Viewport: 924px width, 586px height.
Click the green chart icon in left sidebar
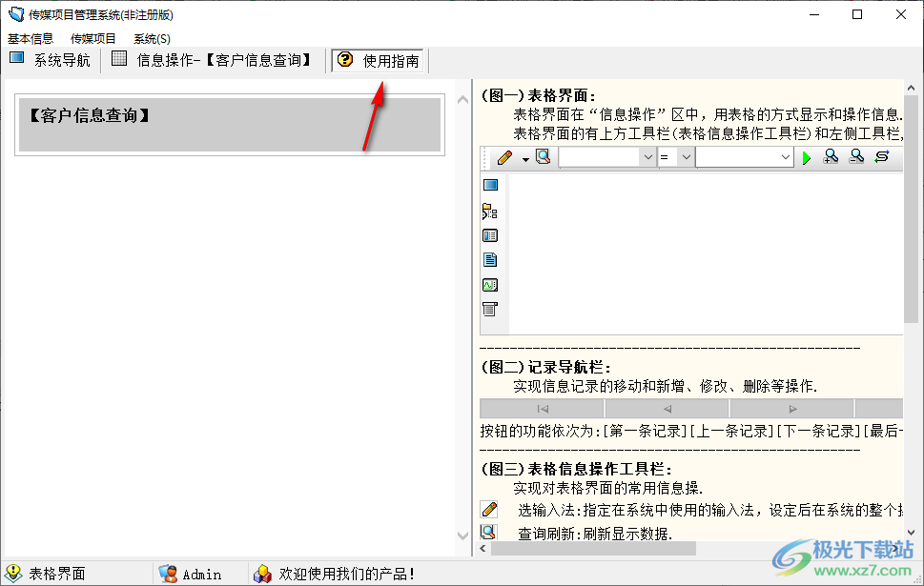coord(490,285)
